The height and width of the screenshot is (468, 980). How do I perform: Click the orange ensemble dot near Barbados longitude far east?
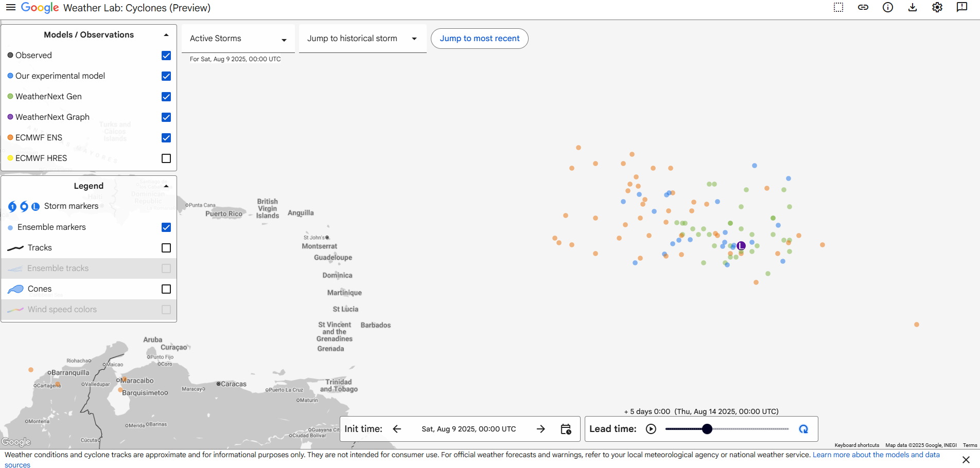pyautogui.click(x=917, y=325)
